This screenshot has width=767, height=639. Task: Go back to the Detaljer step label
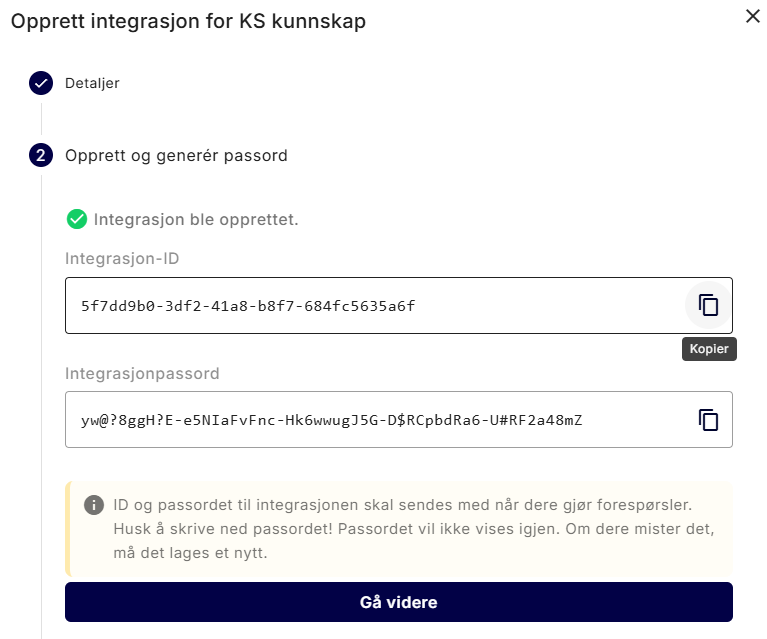coord(92,83)
